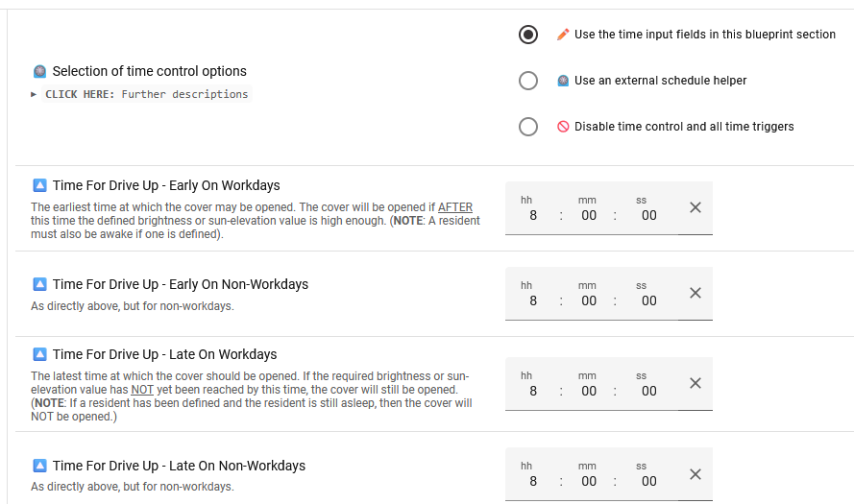The height and width of the screenshot is (504, 854).
Task: Clear Early On Non-Workdays time value
Action: coord(695,293)
